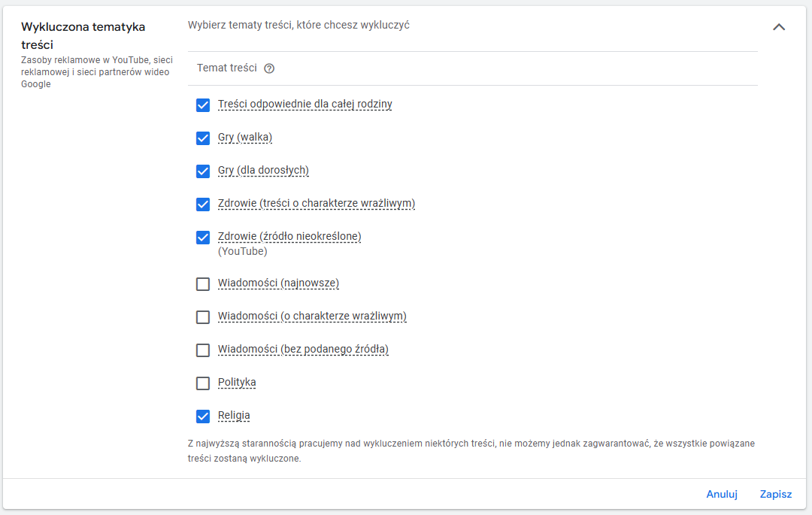The width and height of the screenshot is (812, 515).
Task: Enable the Polityka exclusion checkbox
Action: point(203,383)
